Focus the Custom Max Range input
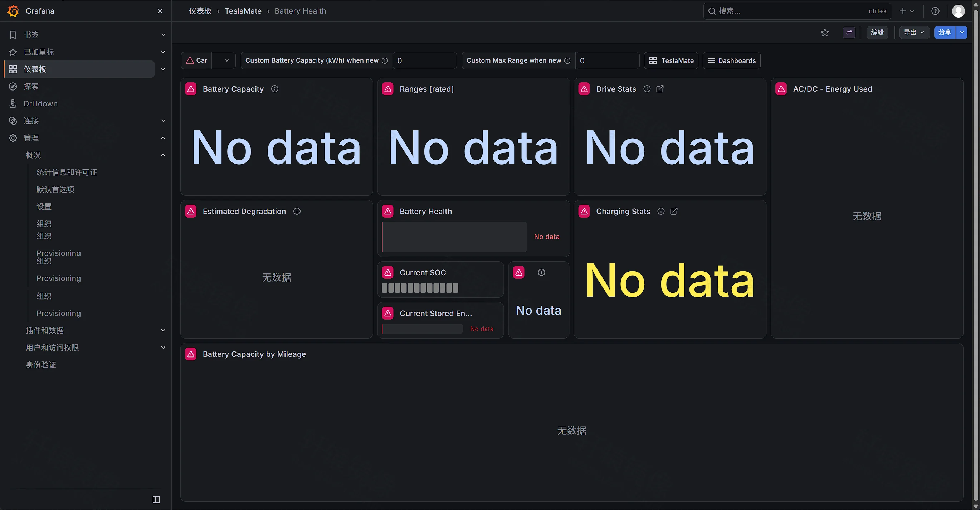Viewport: 980px width, 510px height. tap(607, 60)
